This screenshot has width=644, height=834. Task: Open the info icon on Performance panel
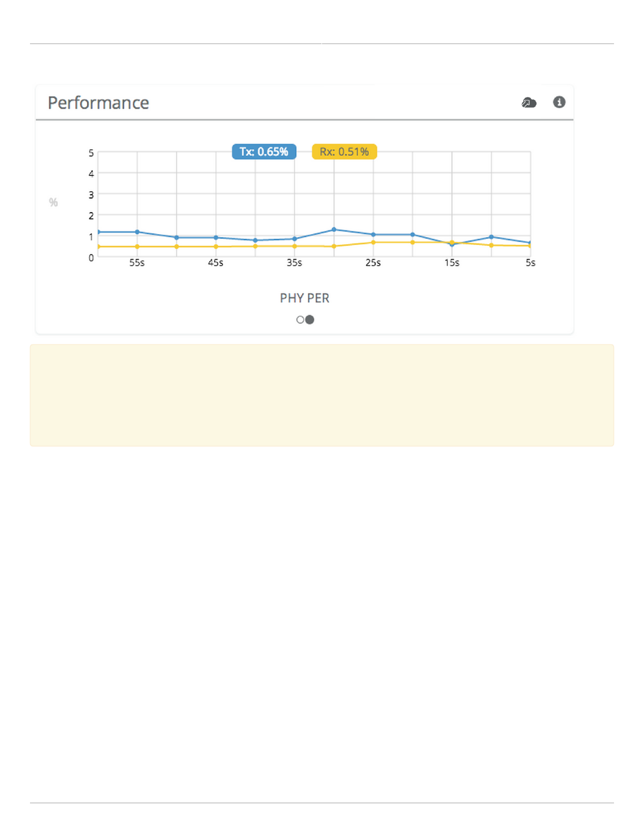559,102
